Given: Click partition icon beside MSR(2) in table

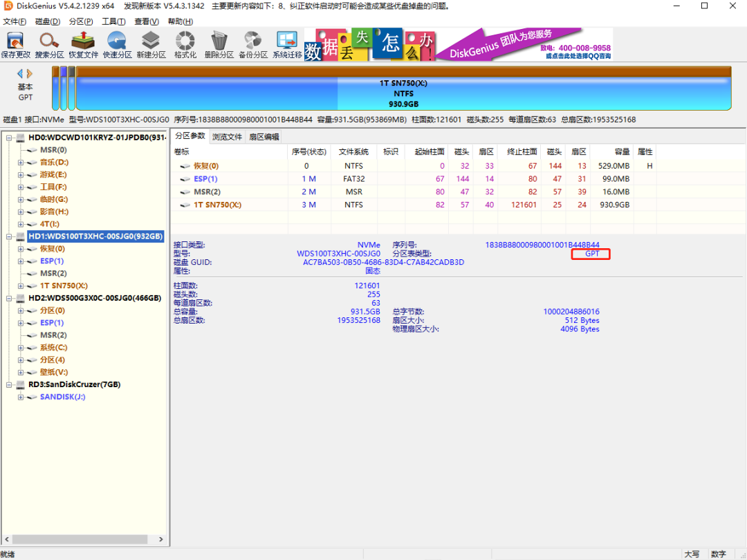Looking at the screenshot, I should point(185,192).
